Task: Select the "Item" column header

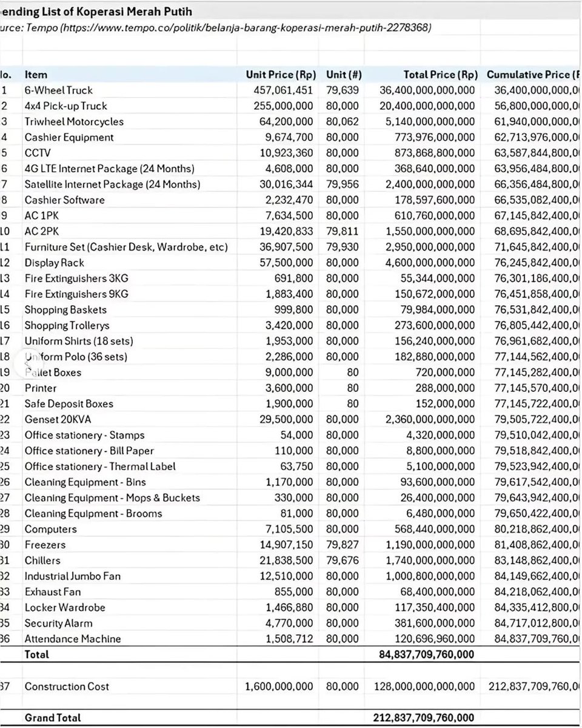Action: [36, 75]
